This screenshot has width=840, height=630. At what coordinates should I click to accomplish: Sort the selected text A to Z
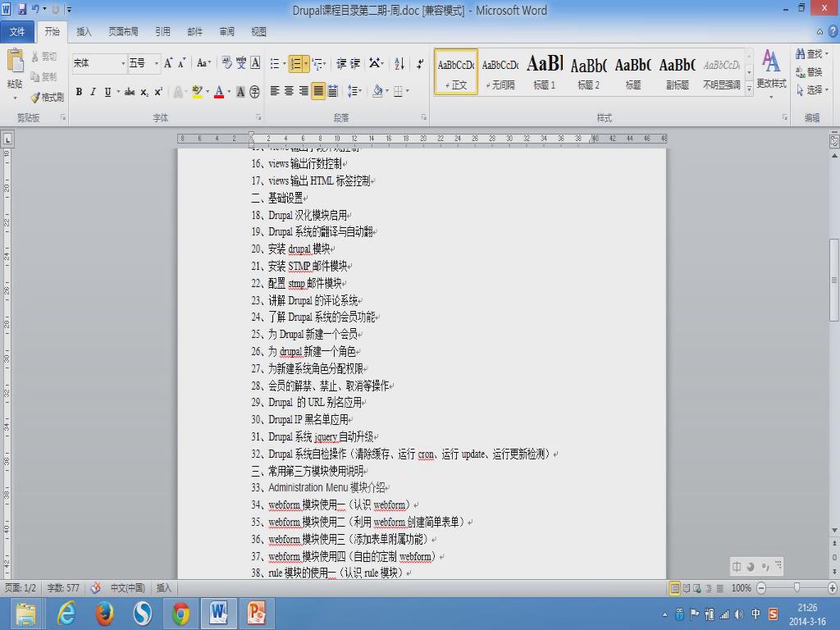tap(399, 64)
